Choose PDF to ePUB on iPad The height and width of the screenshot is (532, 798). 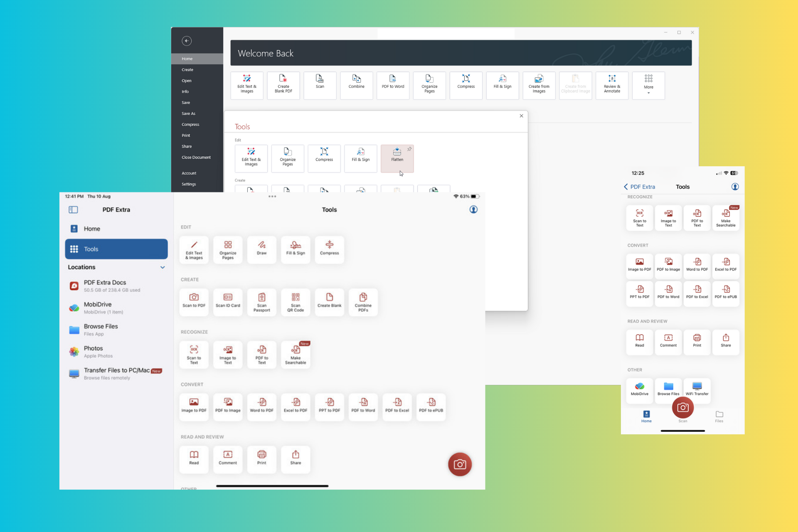(x=431, y=407)
